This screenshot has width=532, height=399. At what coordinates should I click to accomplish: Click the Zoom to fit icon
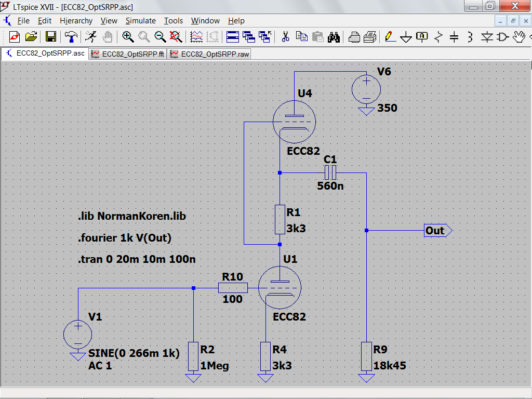click(176, 37)
